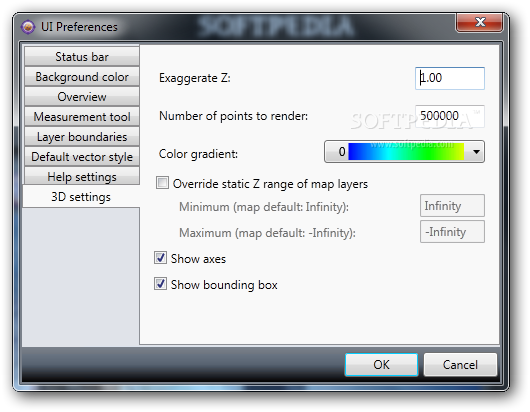Click the UI Preferences title bar app icon
Viewport: 530px width, 412px height.
point(28,27)
